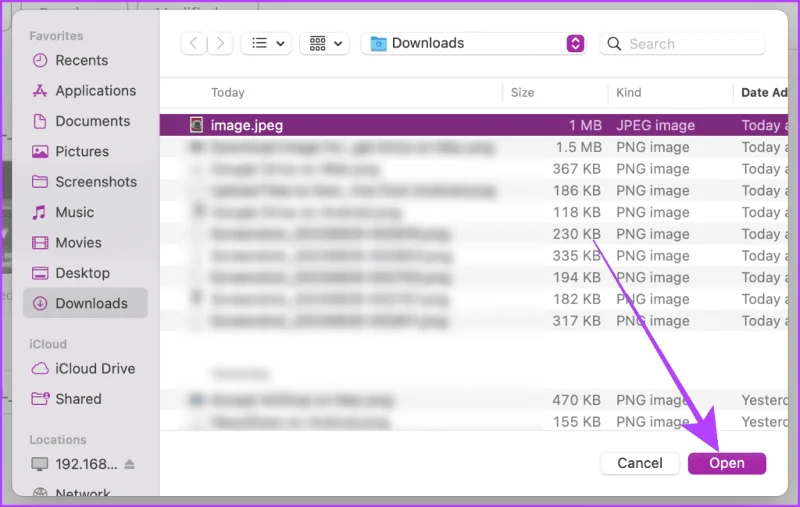800x507 pixels.
Task: Click the Desktop icon in sidebar
Action: point(40,273)
